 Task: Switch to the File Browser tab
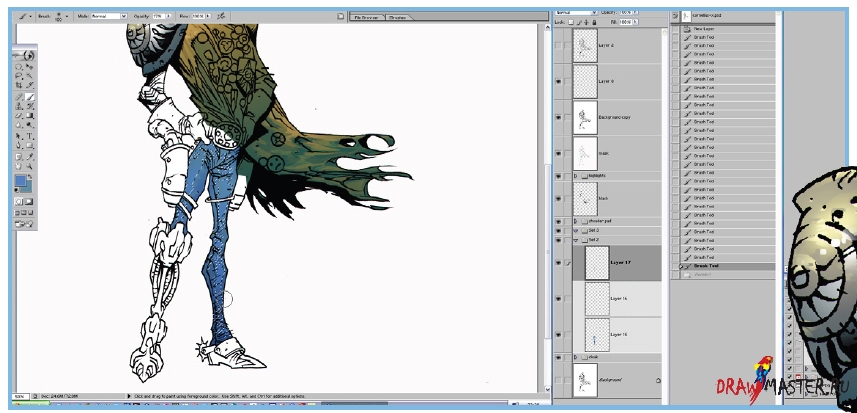367,17
